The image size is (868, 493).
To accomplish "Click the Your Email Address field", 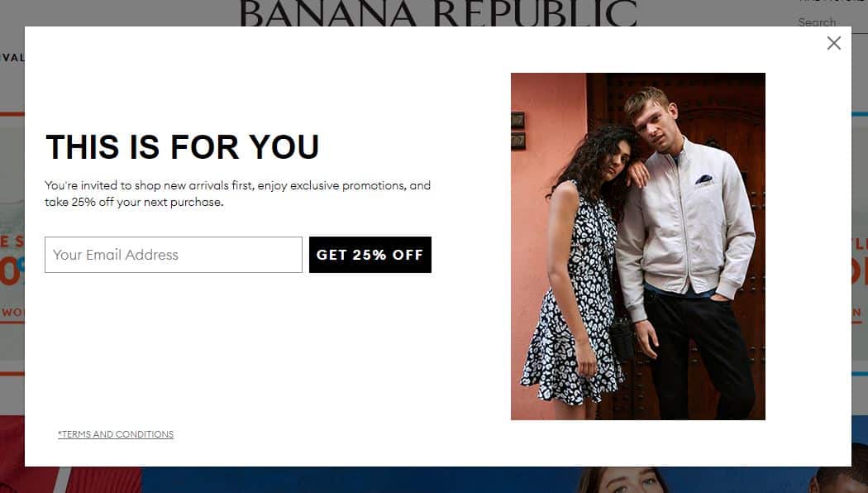I will [x=174, y=255].
